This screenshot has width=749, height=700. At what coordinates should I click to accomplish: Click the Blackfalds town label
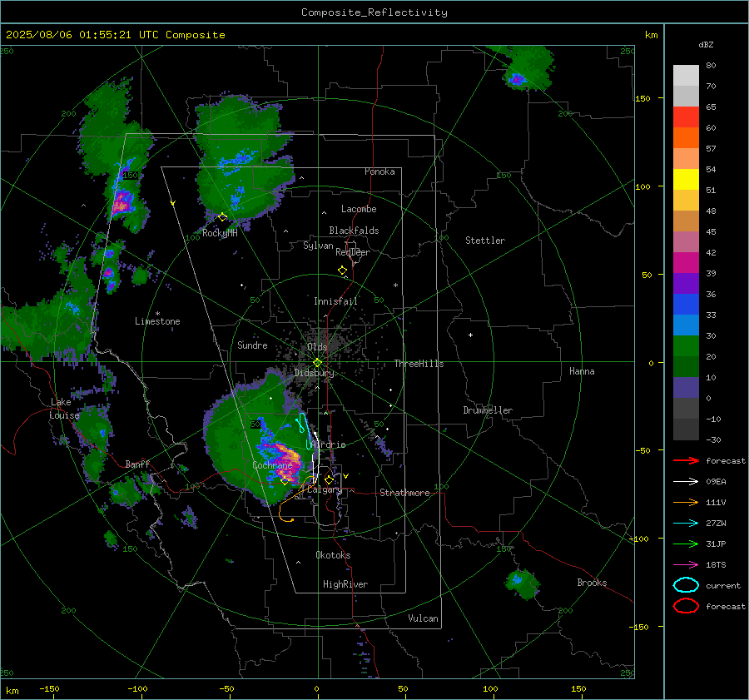click(x=354, y=231)
